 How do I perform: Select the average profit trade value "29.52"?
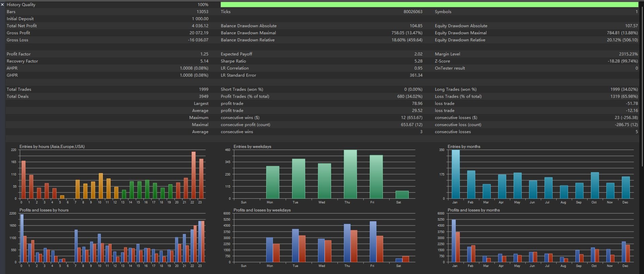point(417,111)
